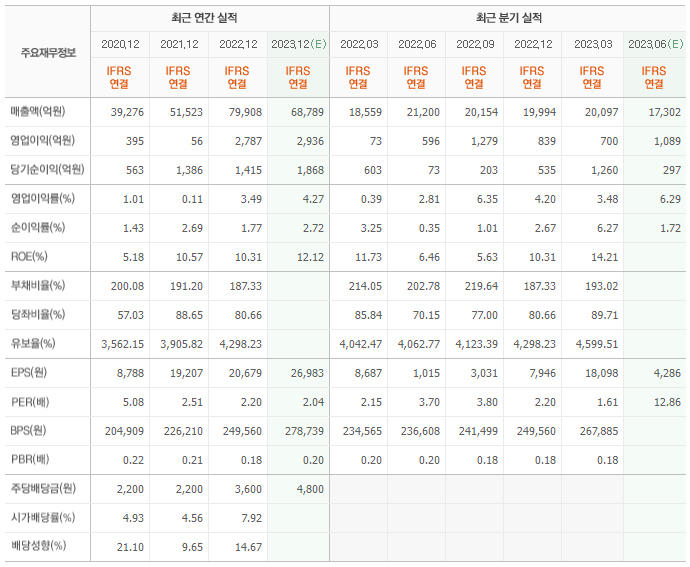The width and height of the screenshot is (690, 567).
Task: Click PER value 12.86
Action: [667, 402]
